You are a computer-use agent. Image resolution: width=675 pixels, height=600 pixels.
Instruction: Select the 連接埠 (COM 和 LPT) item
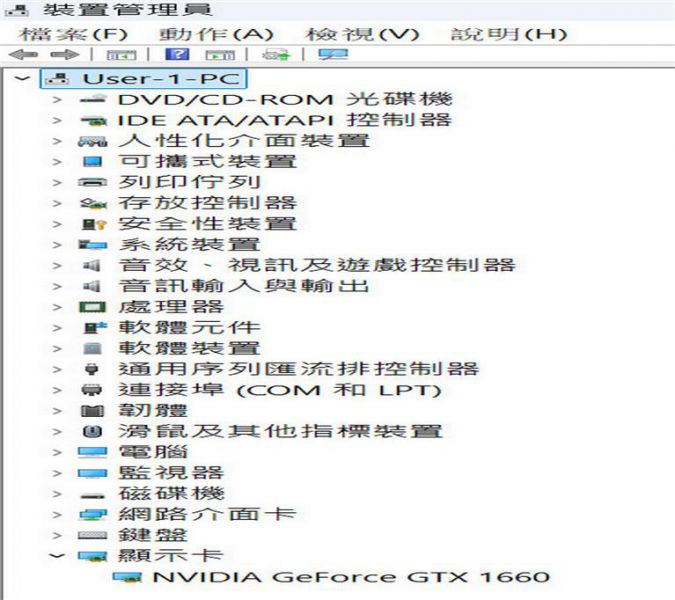click(279, 389)
